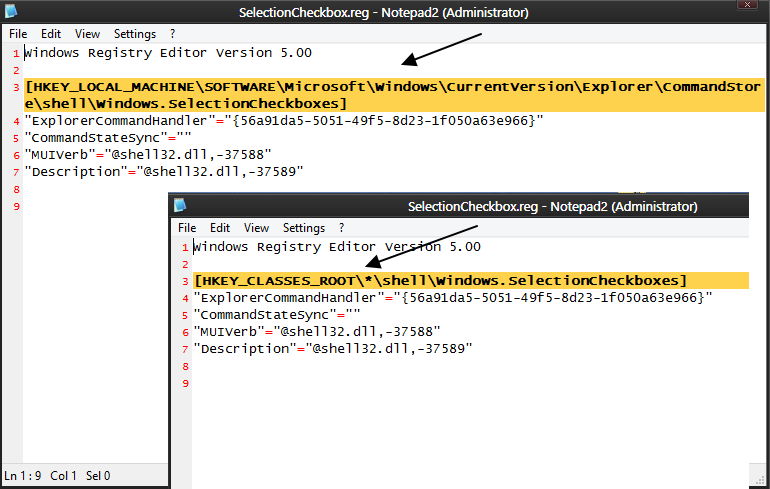Screen dimensions: 770x489
Task: Click Notepad2 app icon in front window title bar
Action: [x=180, y=205]
